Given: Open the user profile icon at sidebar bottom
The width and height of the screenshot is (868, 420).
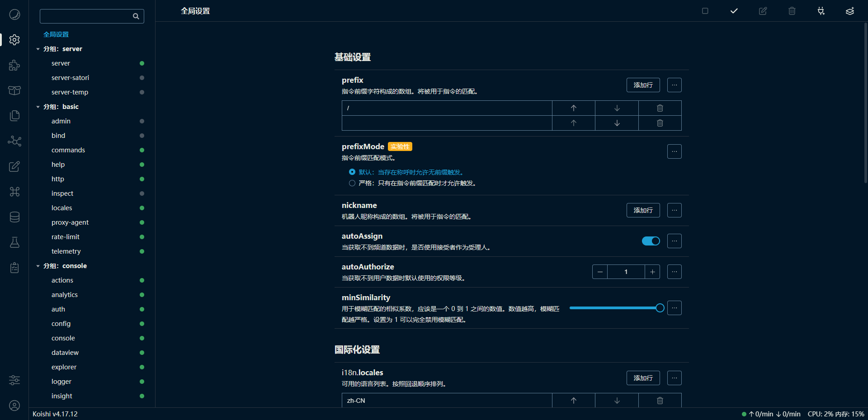Looking at the screenshot, I should 14,406.
